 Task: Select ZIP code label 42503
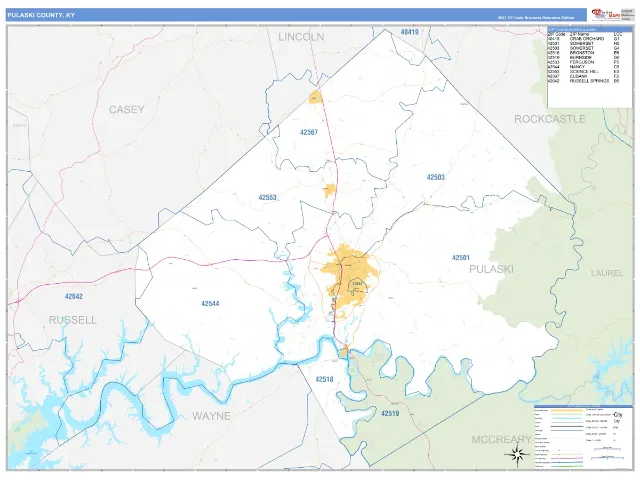click(x=436, y=177)
